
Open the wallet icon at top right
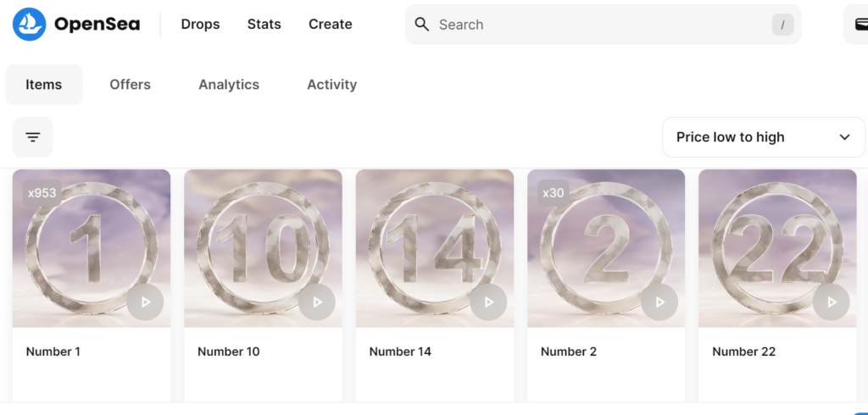pyautogui.click(x=861, y=25)
